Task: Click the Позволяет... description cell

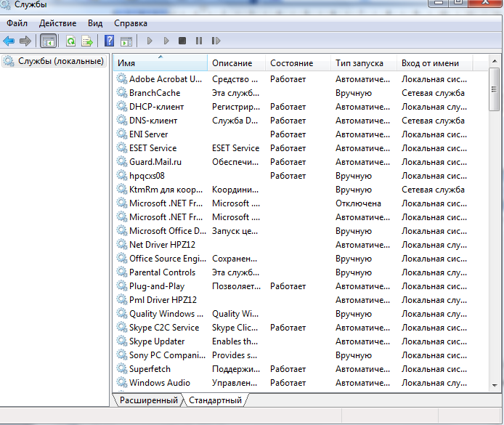Action: click(236, 286)
